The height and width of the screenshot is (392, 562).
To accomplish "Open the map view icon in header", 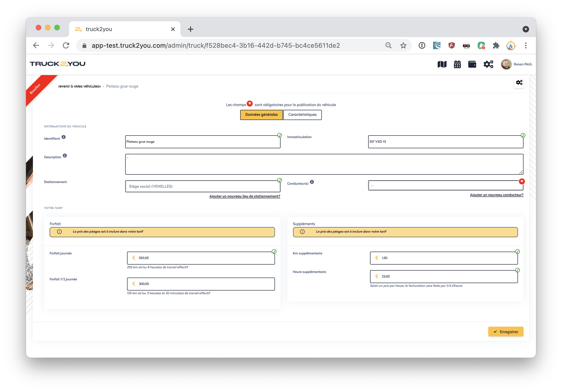I will [x=442, y=64].
